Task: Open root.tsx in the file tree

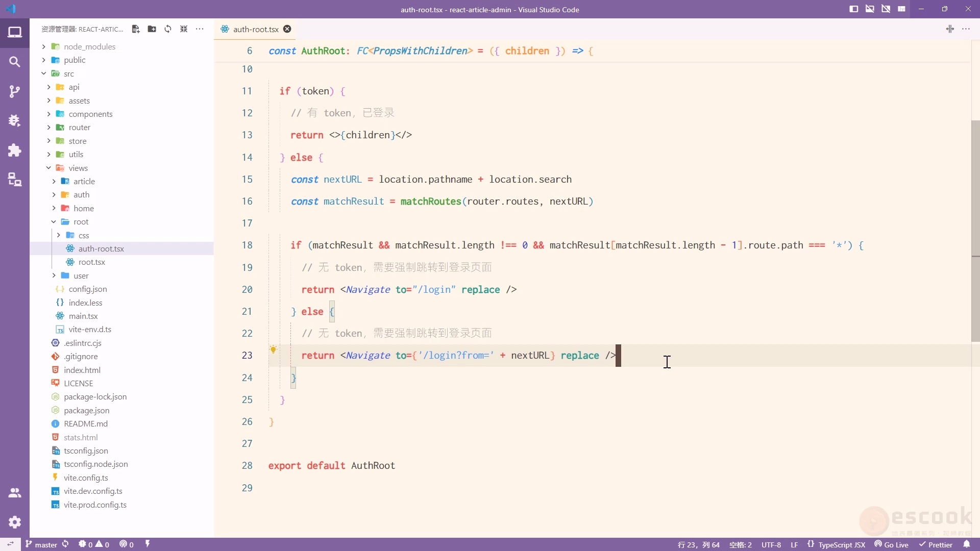Action: [x=92, y=262]
